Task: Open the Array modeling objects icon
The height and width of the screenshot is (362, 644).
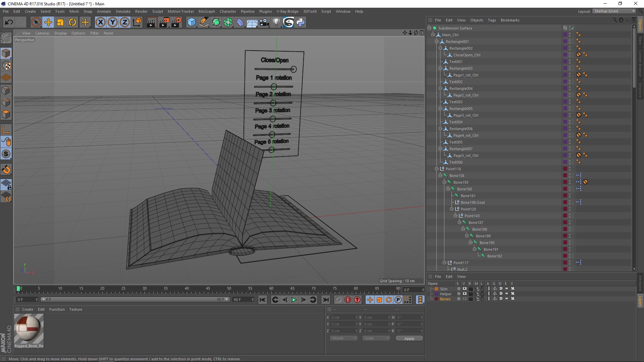Action: (228, 22)
